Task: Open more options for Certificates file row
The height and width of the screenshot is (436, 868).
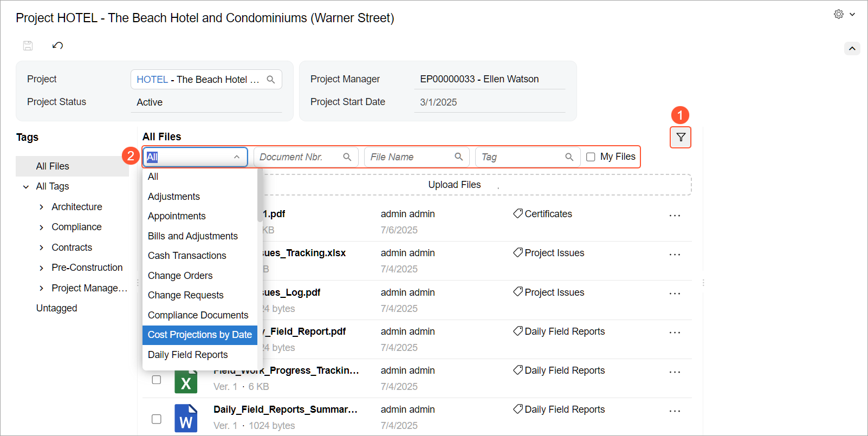Action: click(x=675, y=216)
